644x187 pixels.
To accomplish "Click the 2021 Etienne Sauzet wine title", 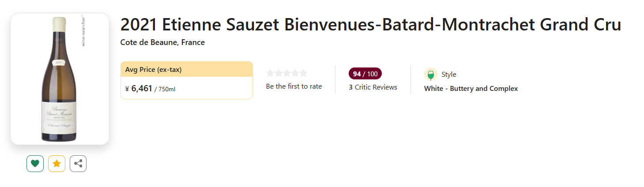I will (x=370, y=25).
